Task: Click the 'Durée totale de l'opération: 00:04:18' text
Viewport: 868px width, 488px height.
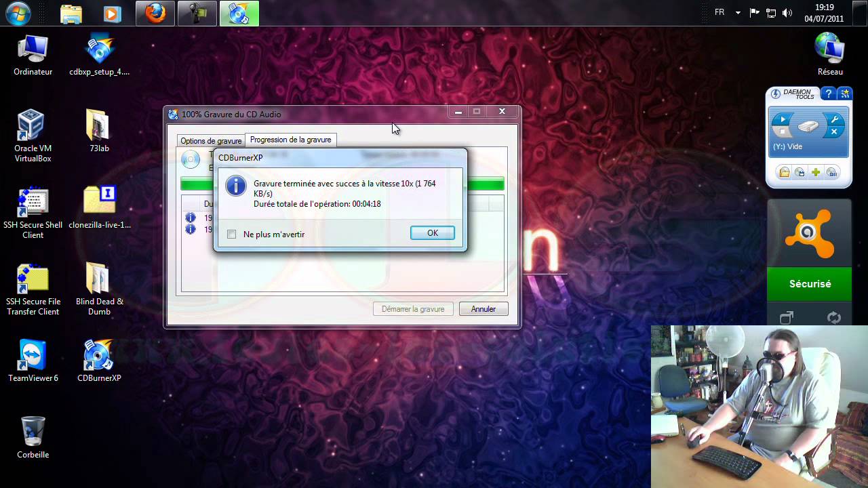Action: pos(317,204)
